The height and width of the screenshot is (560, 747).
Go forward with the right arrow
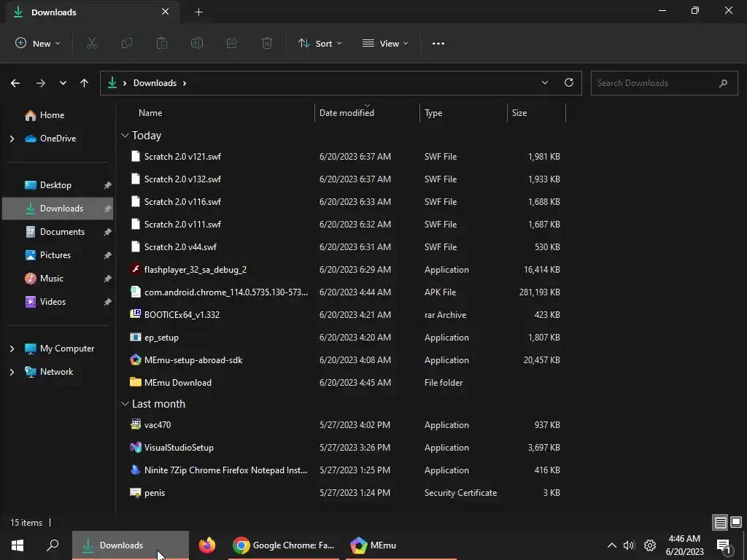[41, 83]
